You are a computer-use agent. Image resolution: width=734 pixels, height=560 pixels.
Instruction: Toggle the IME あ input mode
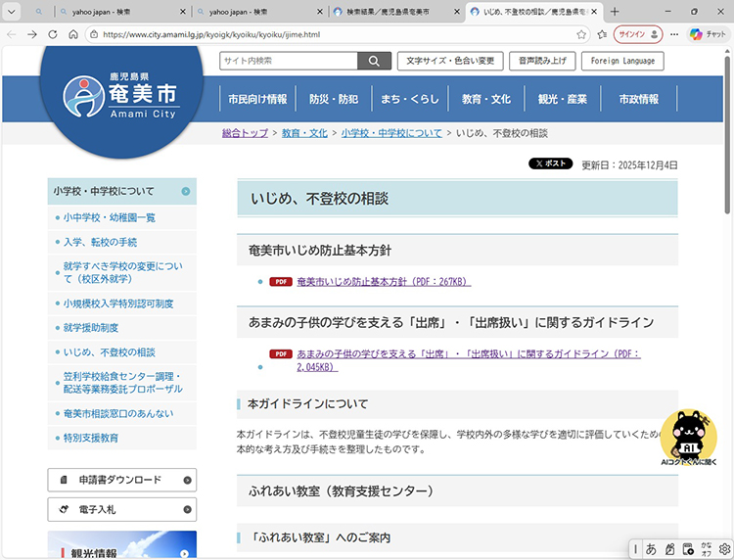coord(651,549)
